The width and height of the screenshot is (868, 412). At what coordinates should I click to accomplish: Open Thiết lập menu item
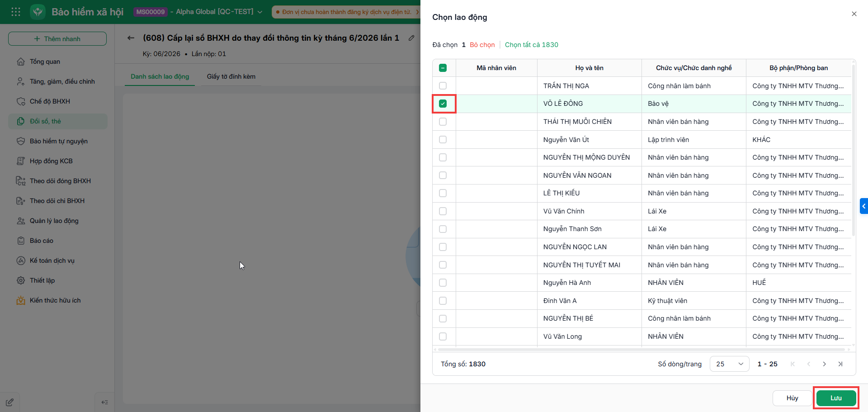pos(58,280)
